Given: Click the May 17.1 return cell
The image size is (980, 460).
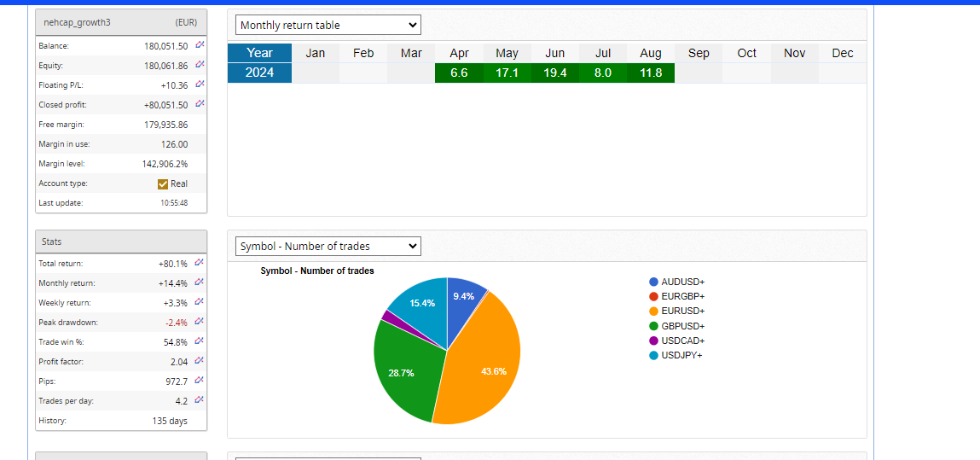Looking at the screenshot, I should coord(507,73).
